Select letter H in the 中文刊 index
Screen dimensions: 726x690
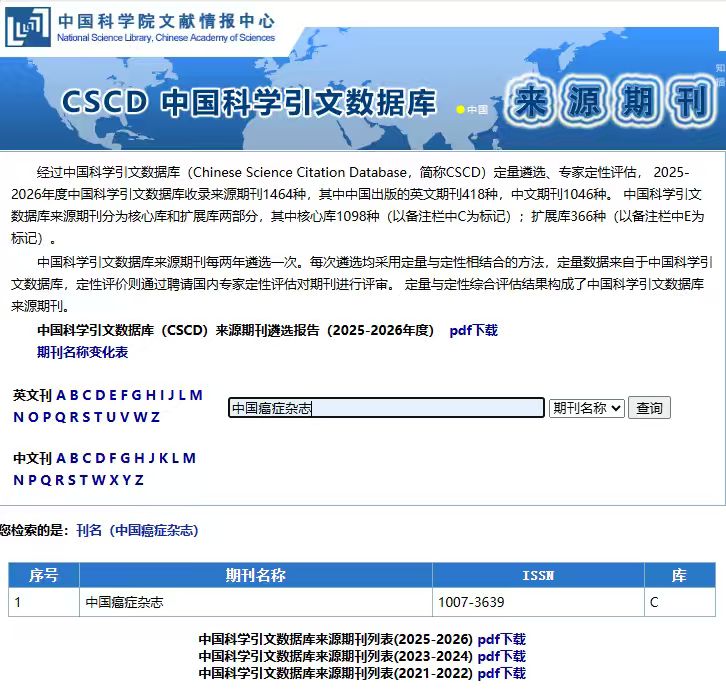(x=139, y=458)
